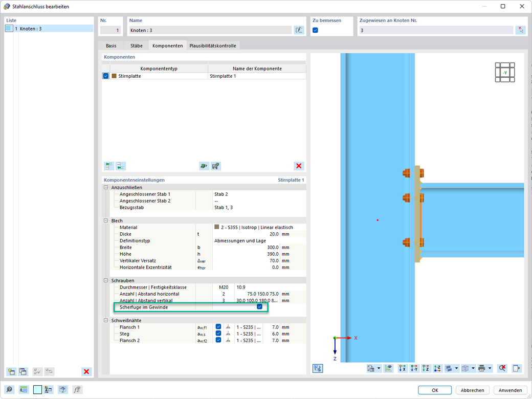This screenshot has width=532, height=399.
Task: Collapse the Schrauben section
Action: click(x=106, y=281)
